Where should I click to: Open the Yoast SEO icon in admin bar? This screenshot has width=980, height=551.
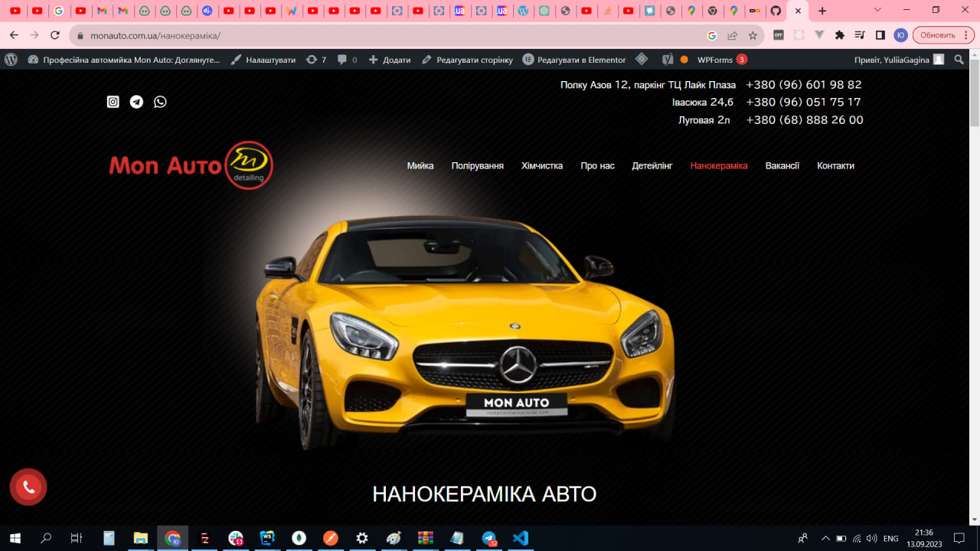pyautogui.click(x=668, y=60)
